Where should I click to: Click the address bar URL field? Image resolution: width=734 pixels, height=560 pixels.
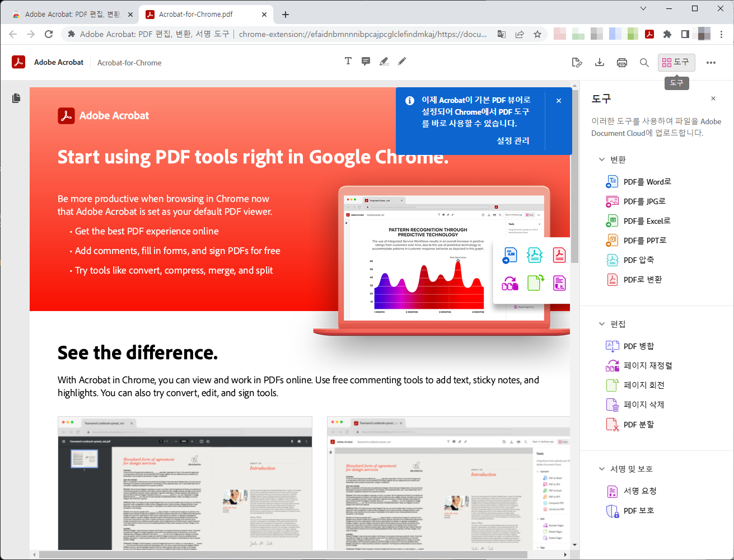click(x=303, y=34)
